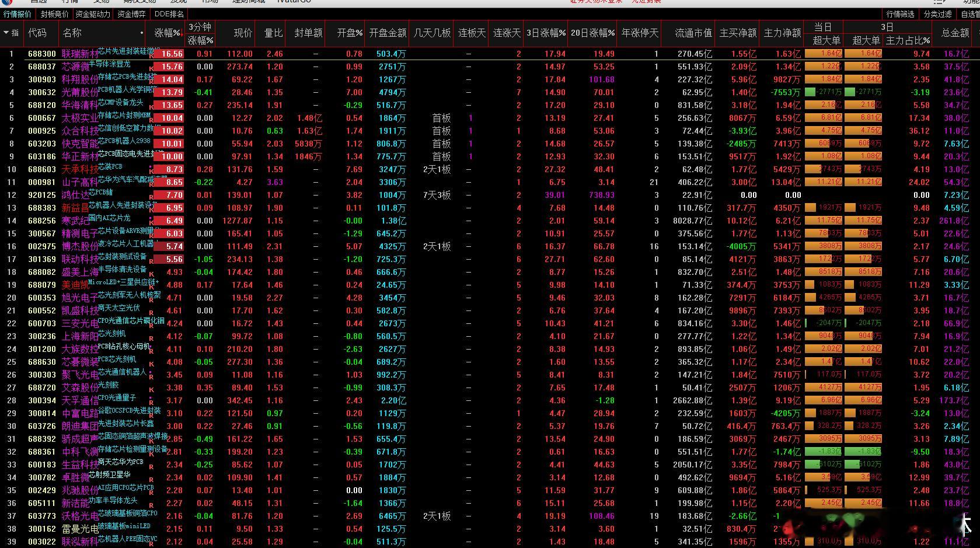Click the 3分钟涨幅 value -1.05
Viewport: 980px width, 548px height.
203,259
